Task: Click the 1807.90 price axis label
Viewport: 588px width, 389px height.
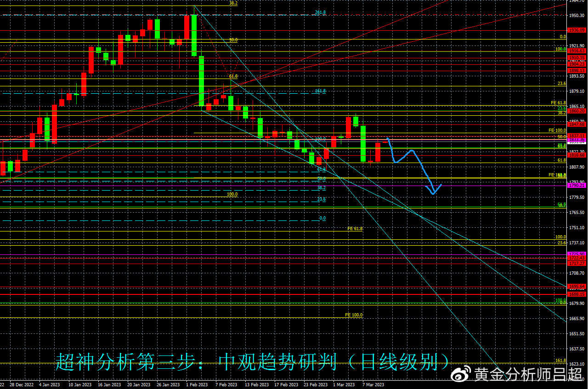Action: pyautogui.click(x=577, y=167)
